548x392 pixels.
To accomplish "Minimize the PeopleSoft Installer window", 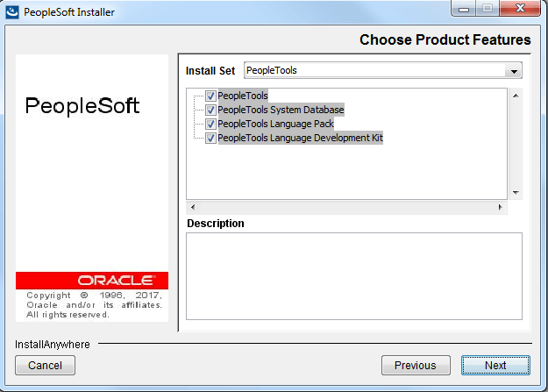I will 464,9.
